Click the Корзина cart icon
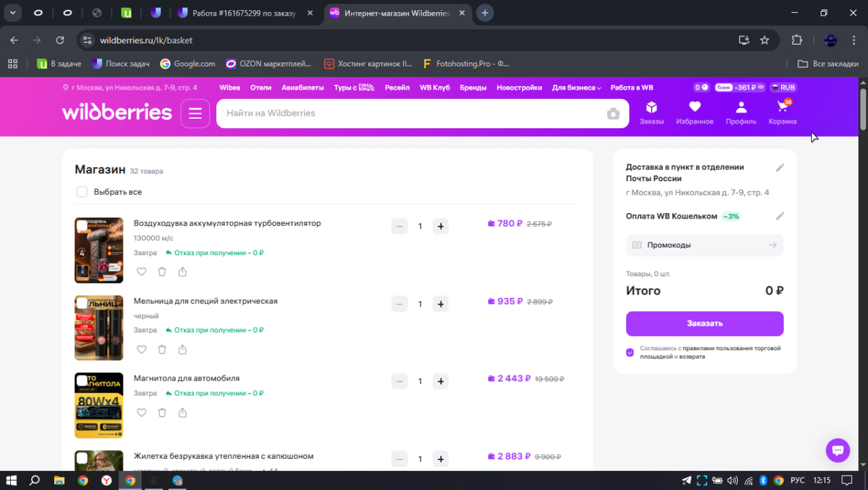The width and height of the screenshot is (868, 490). [782, 113]
